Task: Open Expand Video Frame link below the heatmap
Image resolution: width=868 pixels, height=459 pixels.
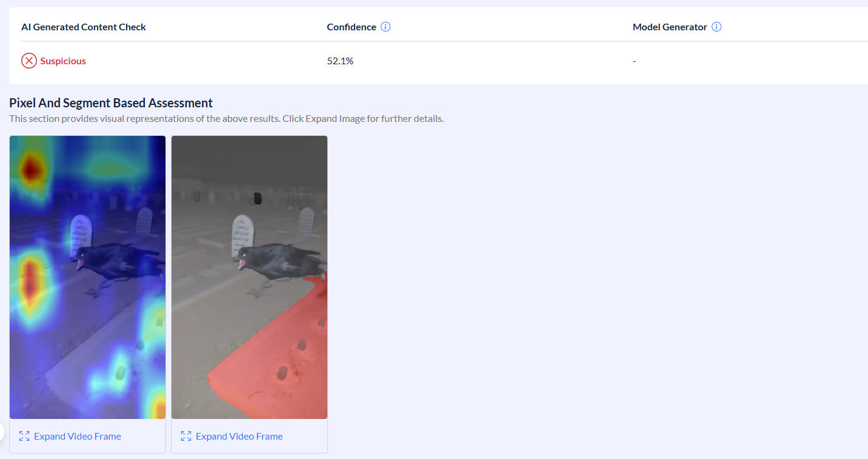Action: pyautogui.click(x=78, y=436)
